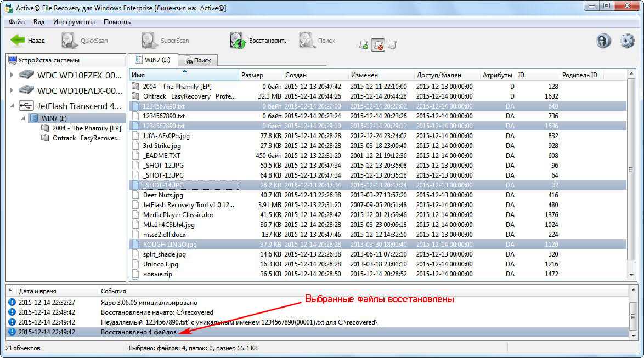Select file 1JfA-AEs0Po.jpg
This screenshot has width=644, height=358.
point(166,136)
